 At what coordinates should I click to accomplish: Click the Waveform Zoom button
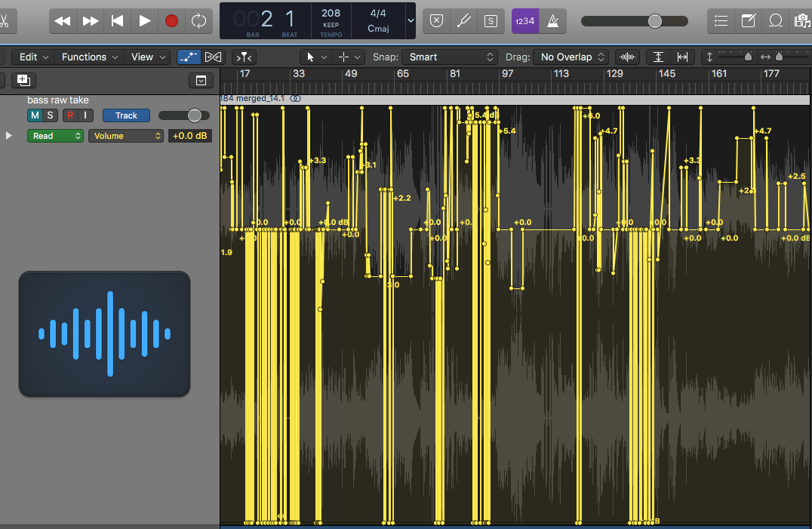(627, 57)
